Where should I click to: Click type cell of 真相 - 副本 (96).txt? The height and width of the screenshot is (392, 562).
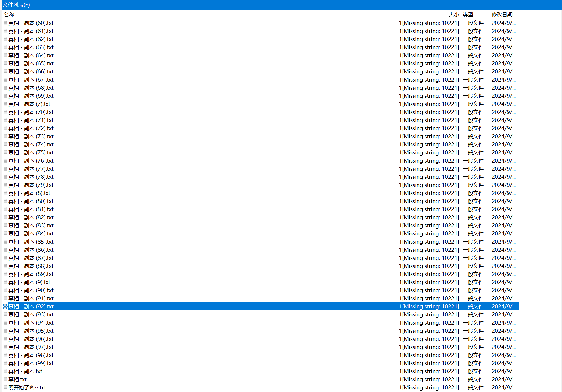point(473,339)
